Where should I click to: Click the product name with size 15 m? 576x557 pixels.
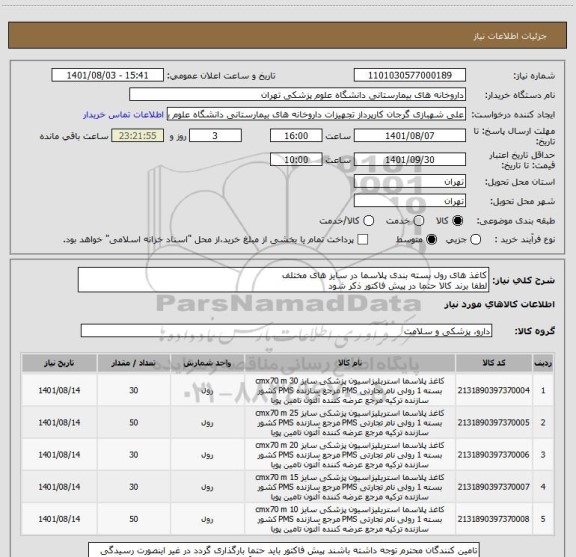350,487
